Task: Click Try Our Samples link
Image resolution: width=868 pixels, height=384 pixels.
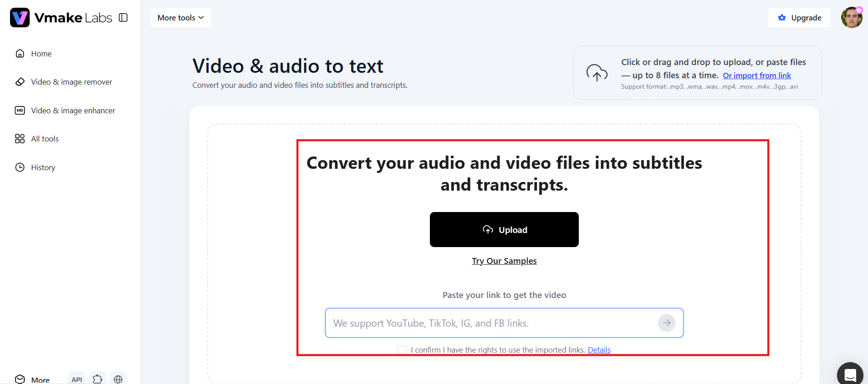Action: click(x=504, y=261)
